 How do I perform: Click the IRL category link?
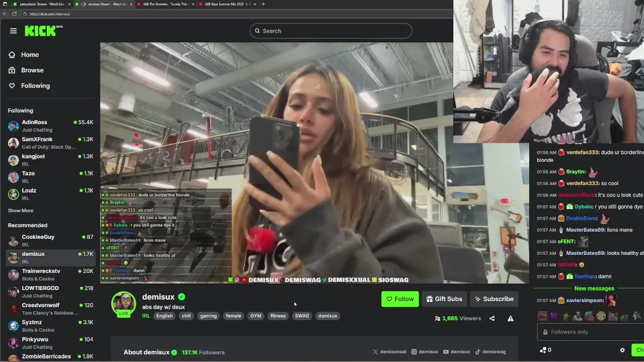146,316
